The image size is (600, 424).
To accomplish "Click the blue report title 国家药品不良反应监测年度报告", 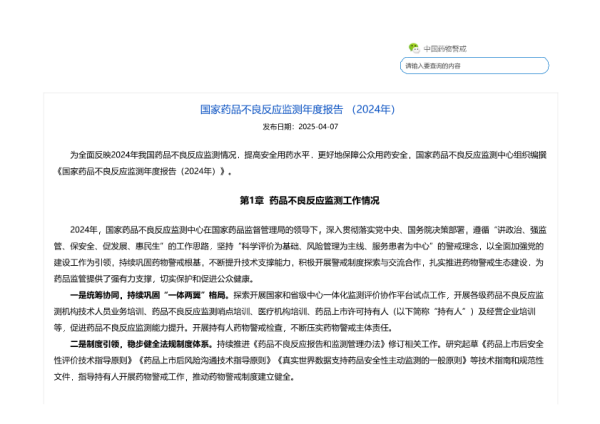I will pyautogui.click(x=300, y=109).
